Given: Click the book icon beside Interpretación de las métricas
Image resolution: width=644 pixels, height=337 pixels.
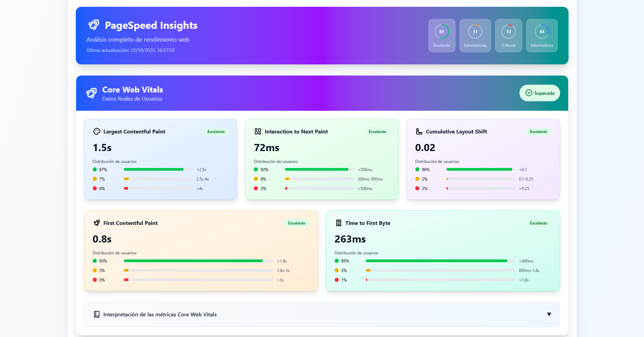Looking at the screenshot, I should 97,314.
